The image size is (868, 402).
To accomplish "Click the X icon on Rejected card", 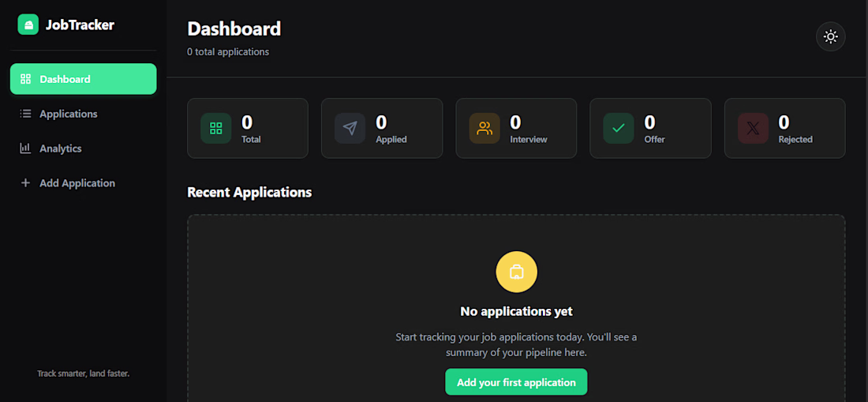I will 753,129.
